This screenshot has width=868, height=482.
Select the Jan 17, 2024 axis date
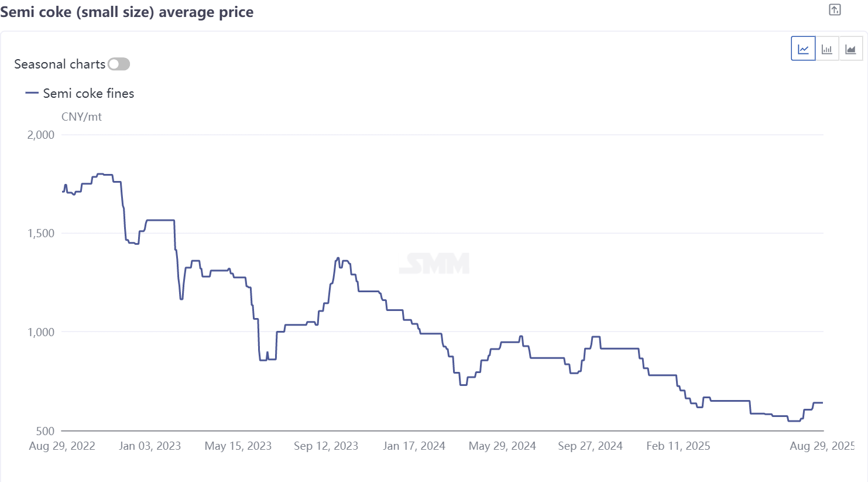tap(414, 446)
